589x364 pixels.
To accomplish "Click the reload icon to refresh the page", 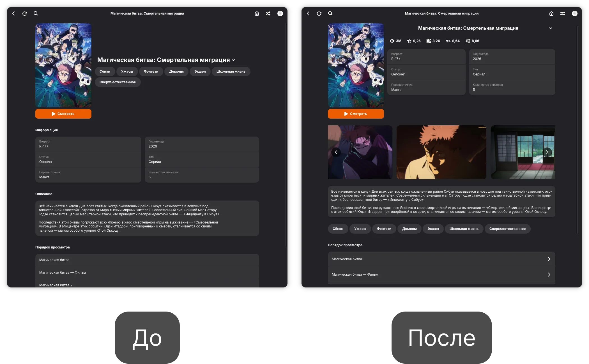I will (x=319, y=13).
